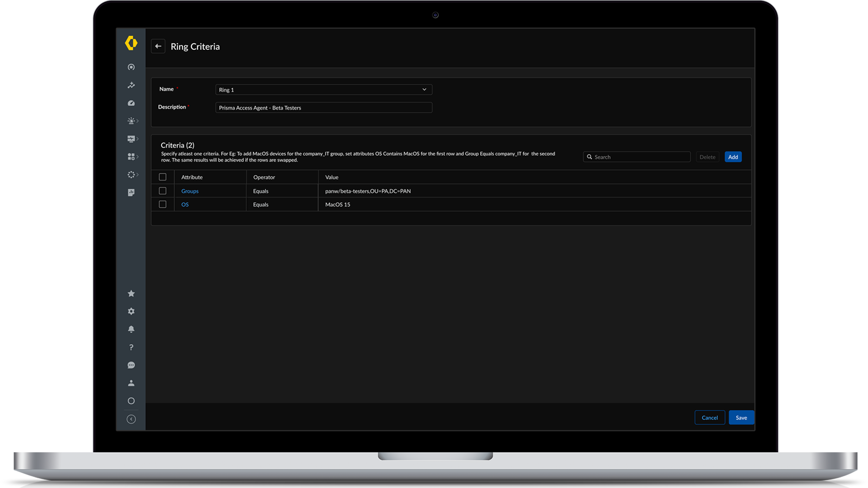Open the user profile icon in sidebar
Viewport: 868px width, 488px height.
[131, 383]
